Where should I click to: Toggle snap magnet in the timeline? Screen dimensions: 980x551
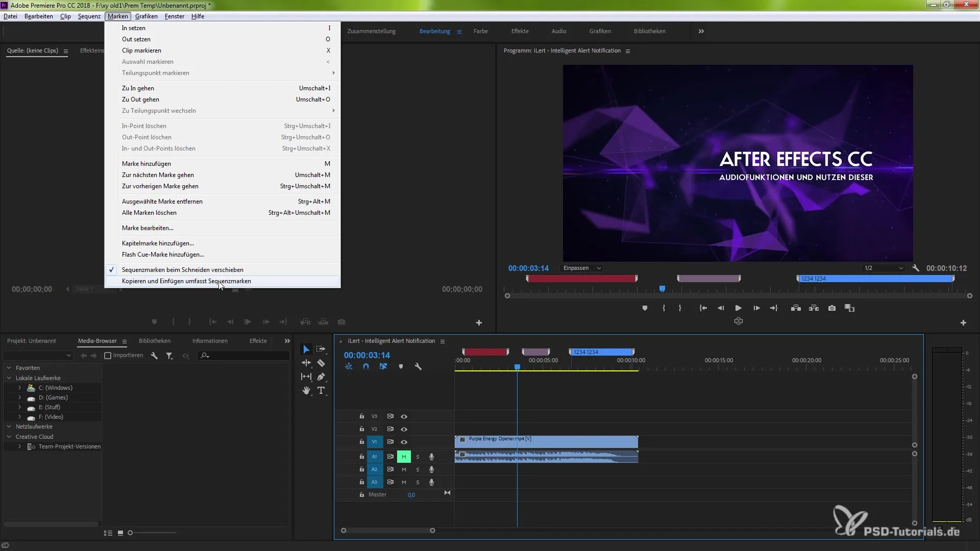[x=366, y=367]
